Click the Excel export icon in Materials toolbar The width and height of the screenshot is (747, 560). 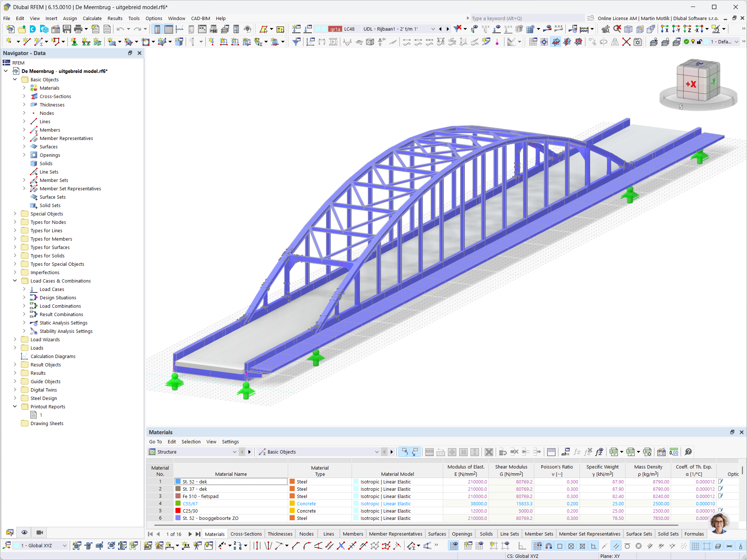point(614,452)
